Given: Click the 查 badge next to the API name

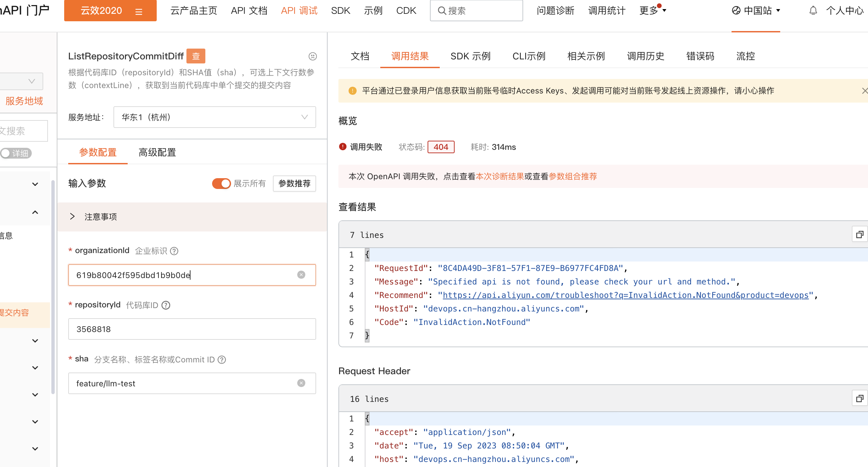Looking at the screenshot, I should [196, 56].
